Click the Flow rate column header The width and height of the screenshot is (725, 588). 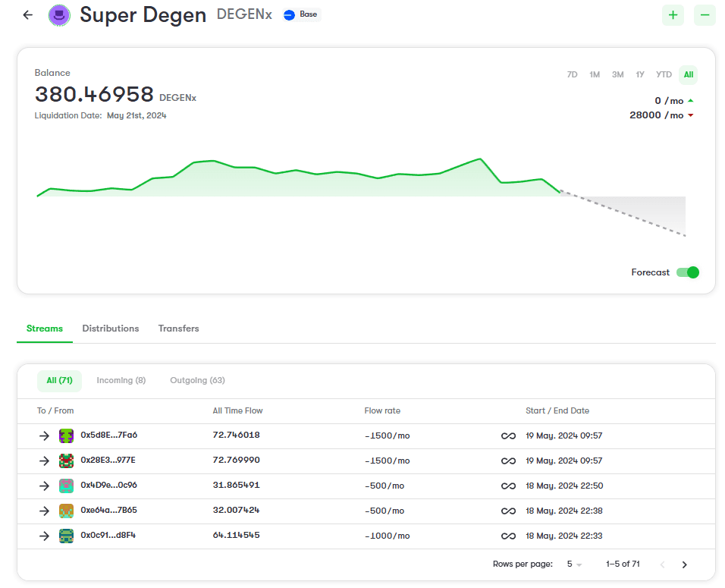click(x=382, y=410)
